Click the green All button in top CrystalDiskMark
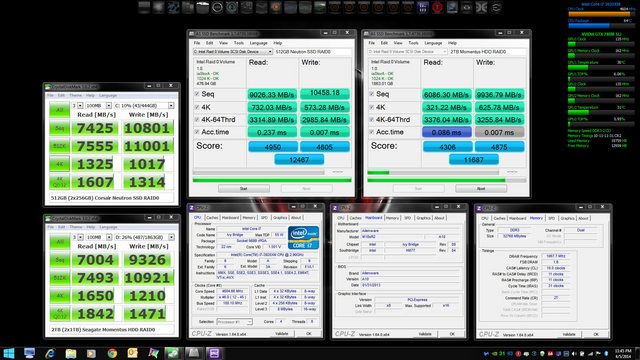This screenshot has height=360, width=640. click(60, 110)
